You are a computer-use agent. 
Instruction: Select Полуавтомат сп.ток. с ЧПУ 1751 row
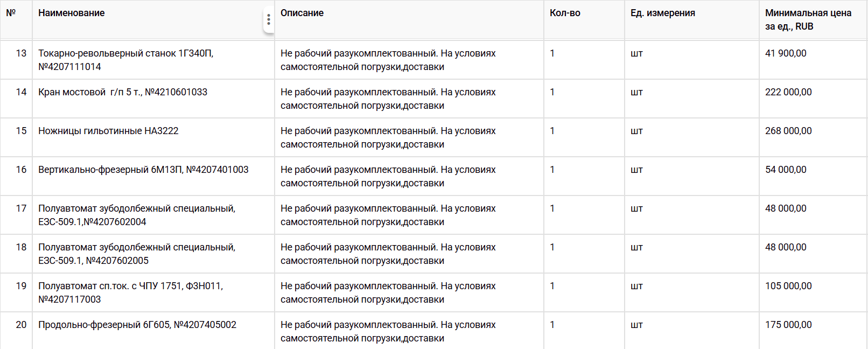(130, 292)
